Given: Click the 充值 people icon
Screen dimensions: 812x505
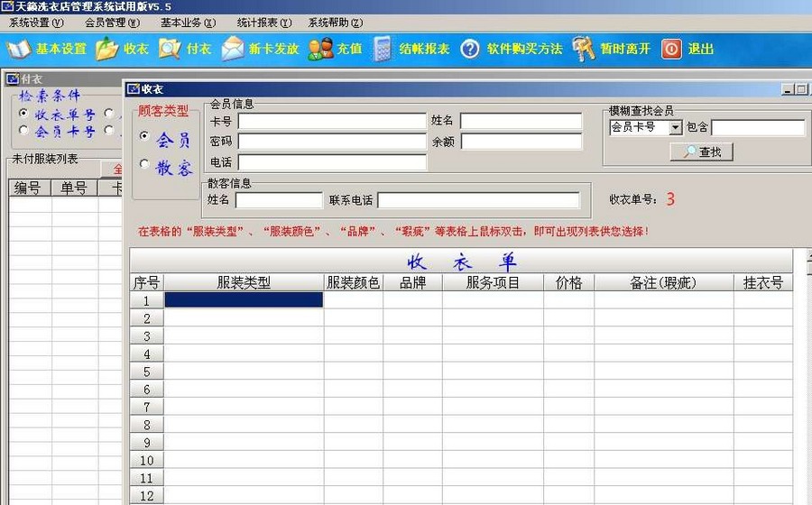Looking at the screenshot, I should 320,50.
